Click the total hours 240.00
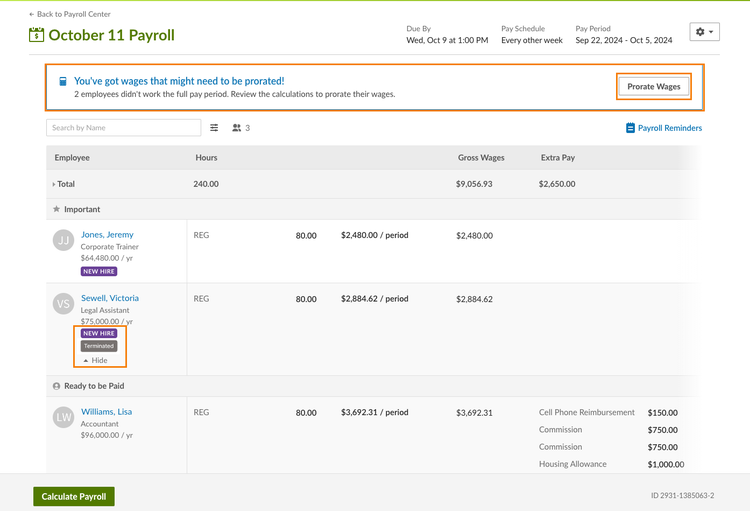Image resolution: width=750 pixels, height=511 pixels. pyautogui.click(x=206, y=184)
